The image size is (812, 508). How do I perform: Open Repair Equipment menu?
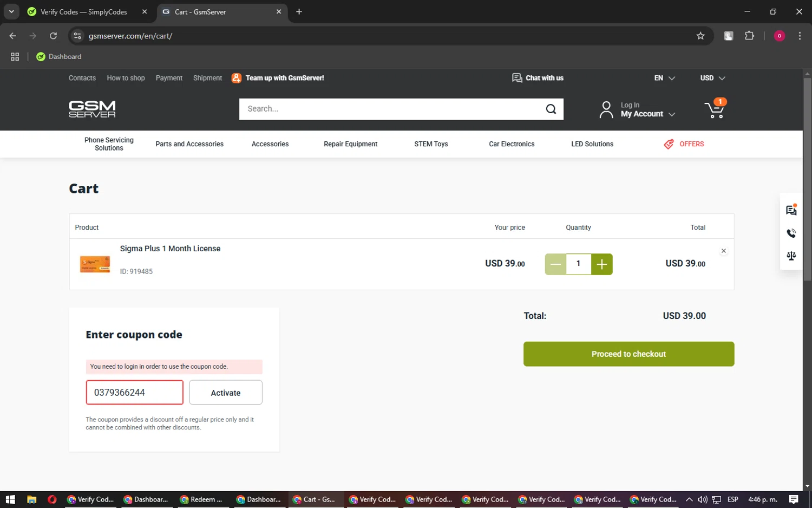tap(350, 144)
